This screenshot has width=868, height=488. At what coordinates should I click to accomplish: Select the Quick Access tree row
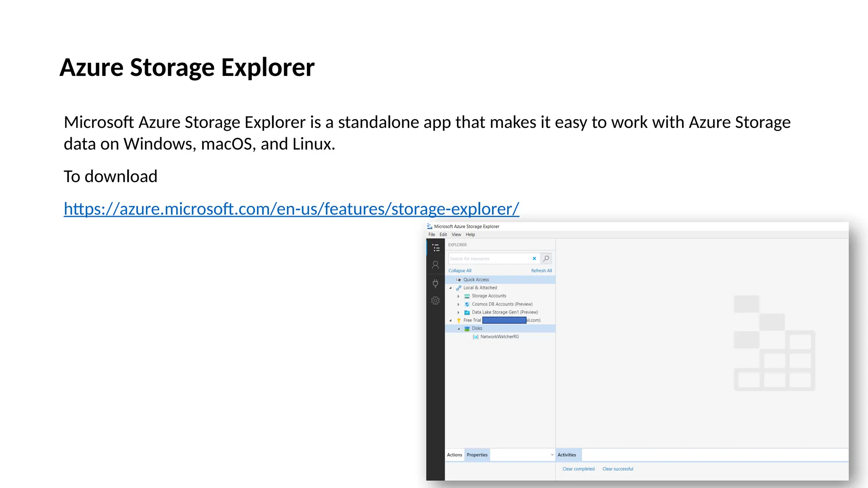pyautogui.click(x=500, y=280)
